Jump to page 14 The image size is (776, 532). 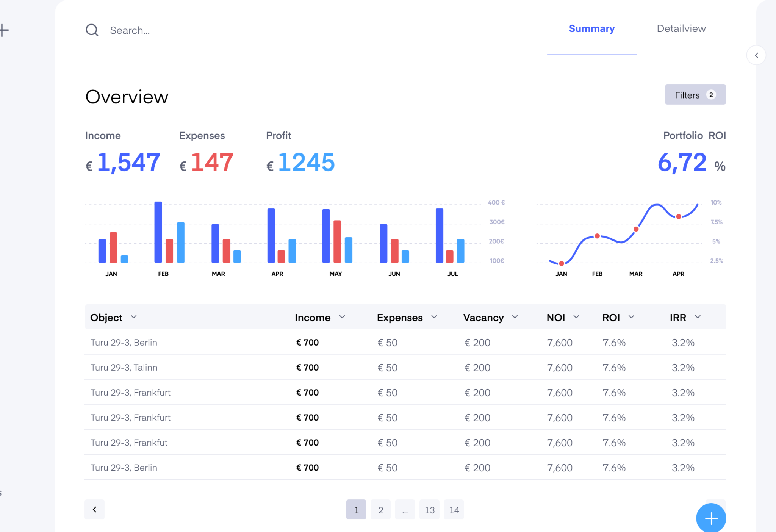[454, 510]
